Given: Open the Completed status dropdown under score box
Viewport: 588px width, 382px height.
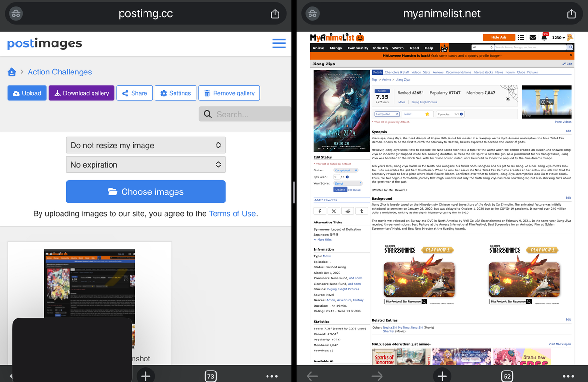Looking at the screenshot, I should coord(387,114).
